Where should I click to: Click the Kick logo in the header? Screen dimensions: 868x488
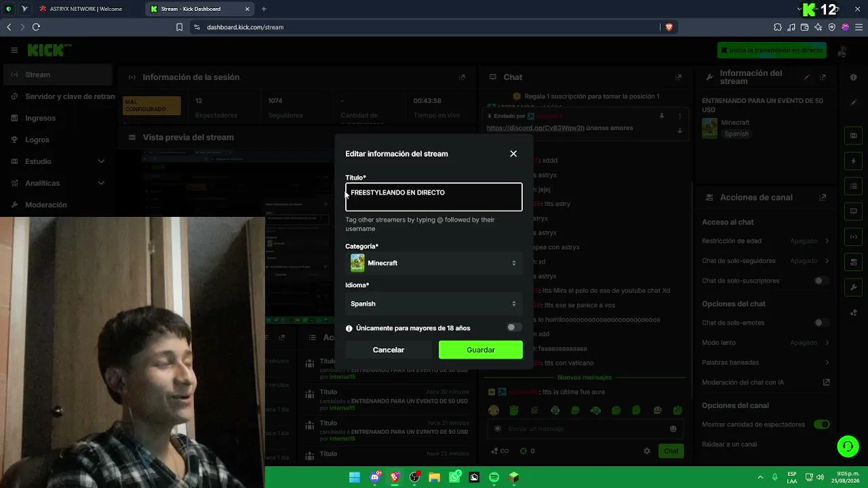coord(46,50)
